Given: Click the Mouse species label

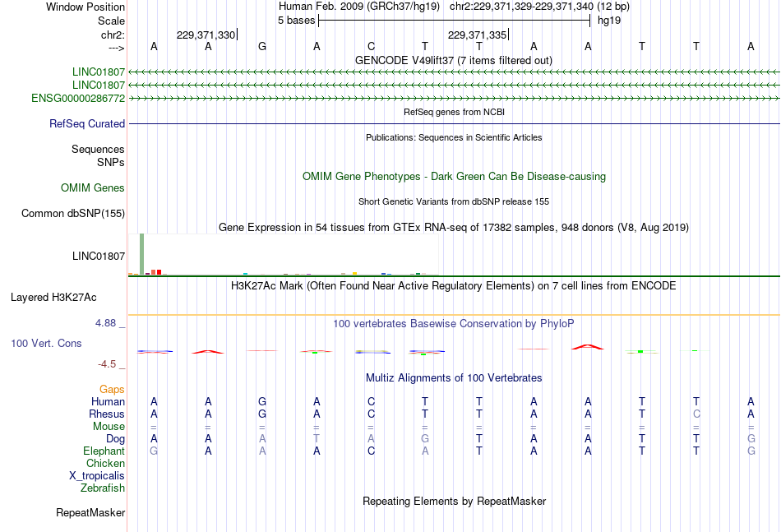Looking at the screenshot, I should tap(109, 427).
